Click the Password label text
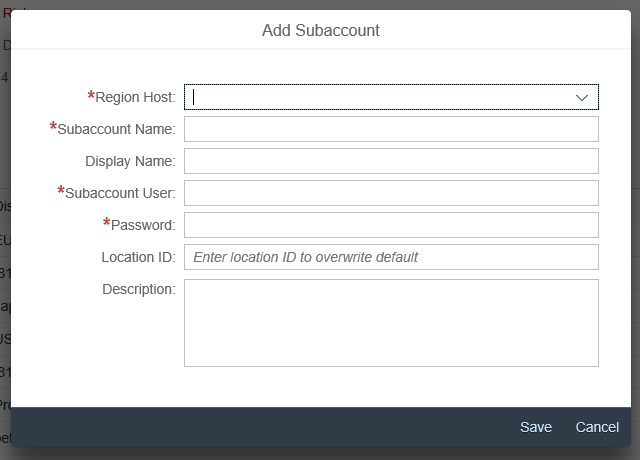The height and width of the screenshot is (460, 640). tap(143, 225)
